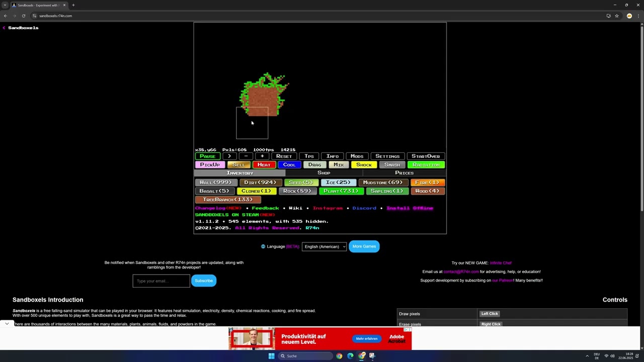Viewport: 644px width, 362px height.
Task: Switch to the Prices tab
Action: [404, 173]
